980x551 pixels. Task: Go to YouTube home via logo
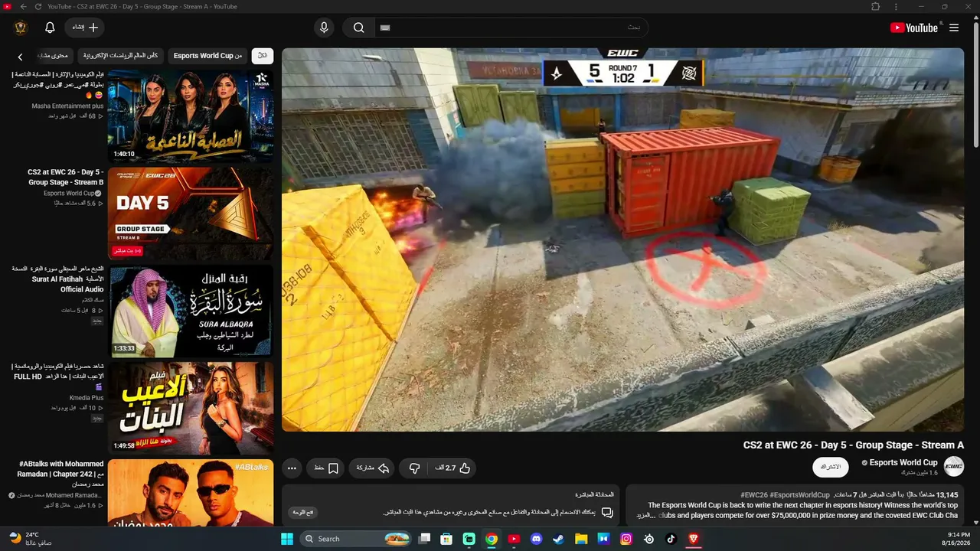(914, 28)
